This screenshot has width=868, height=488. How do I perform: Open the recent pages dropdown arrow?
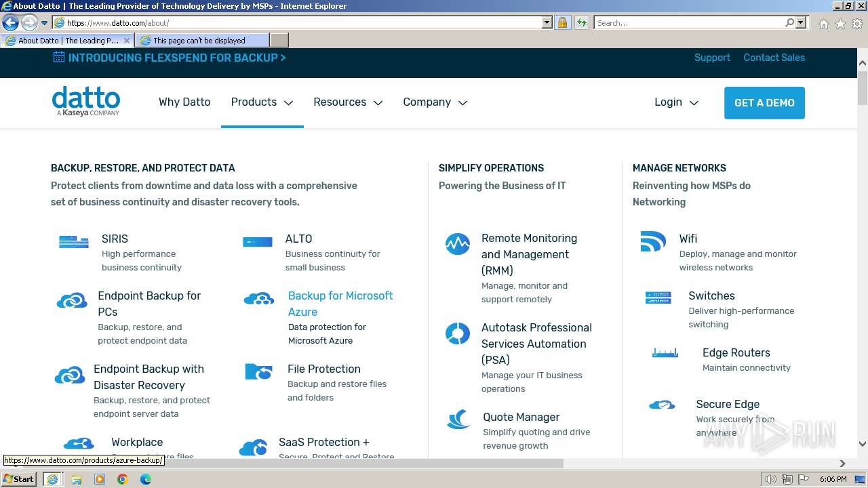click(x=45, y=22)
